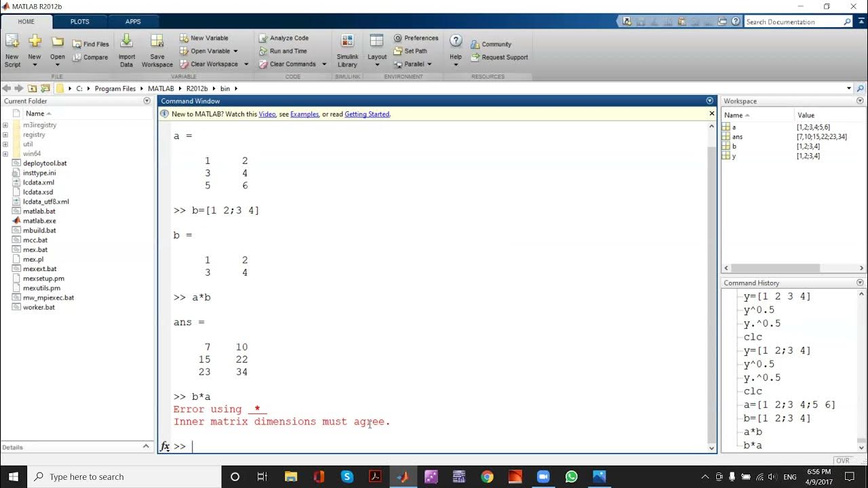This screenshot has height=488, width=868.
Task: Open the Video link in the banner
Action: click(x=267, y=115)
